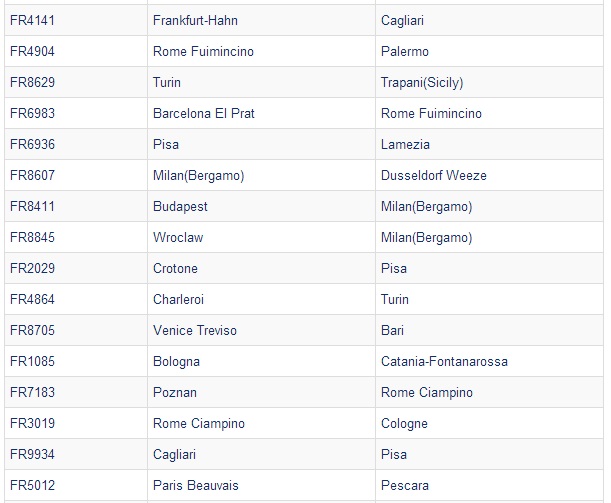
Task: Click the Catania-Fontanarossa destination cell
Action: click(x=489, y=361)
